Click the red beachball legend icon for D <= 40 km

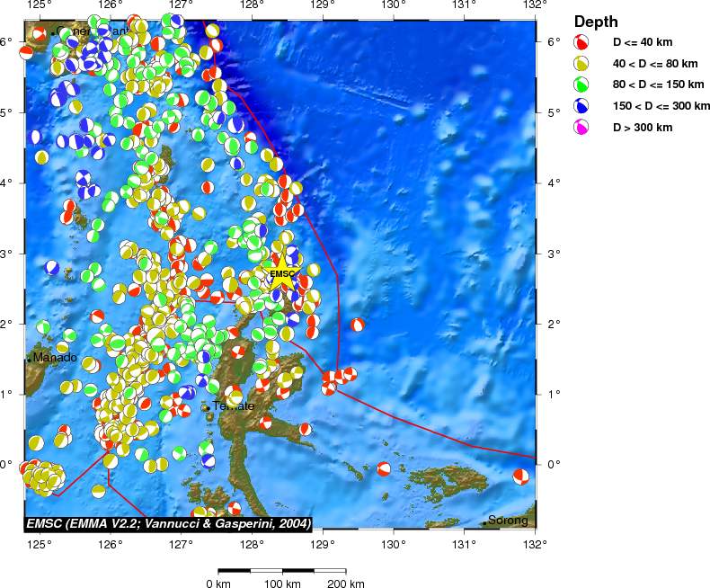pos(581,42)
